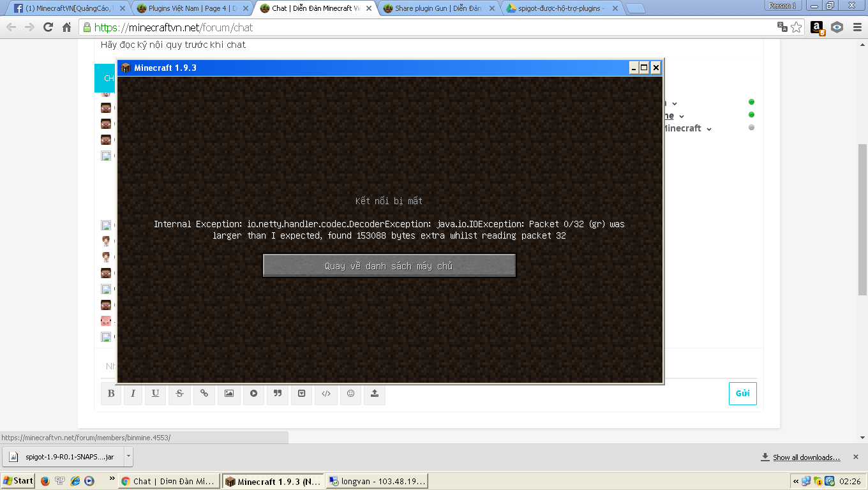Insert a code block in chat editor

click(326, 394)
